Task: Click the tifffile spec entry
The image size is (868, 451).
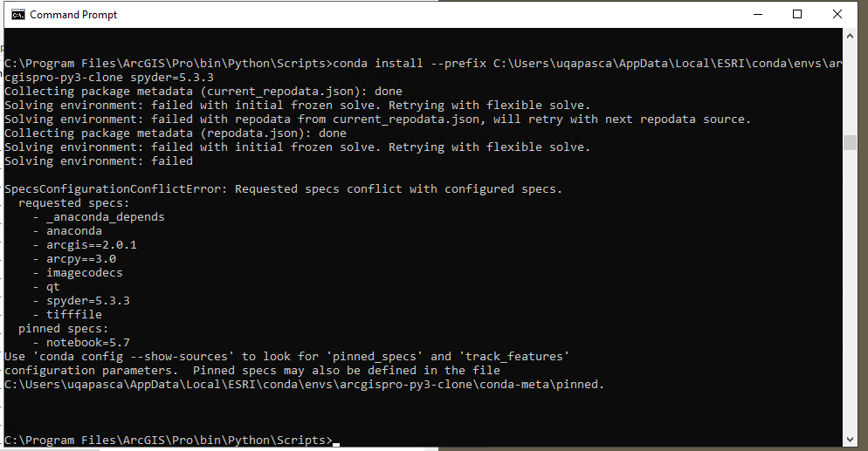Action: click(74, 315)
